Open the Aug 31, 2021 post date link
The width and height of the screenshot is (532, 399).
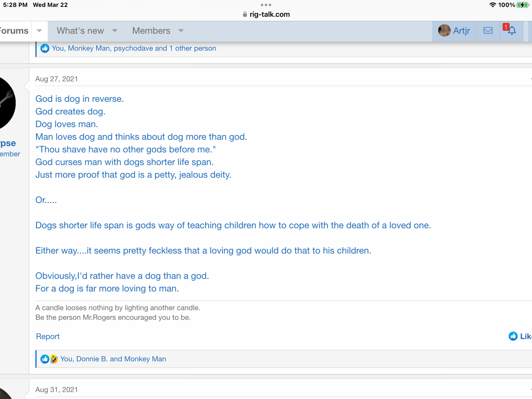[x=56, y=389]
